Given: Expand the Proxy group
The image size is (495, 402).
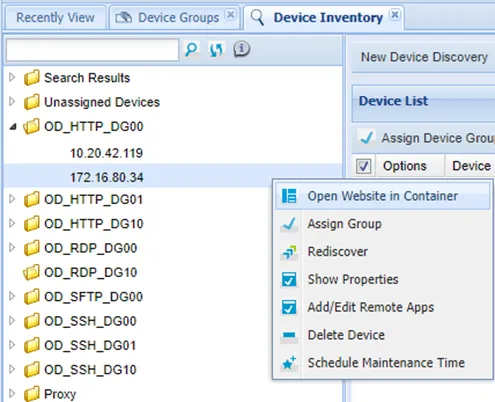Looking at the screenshot, I should tap(12, 394).
